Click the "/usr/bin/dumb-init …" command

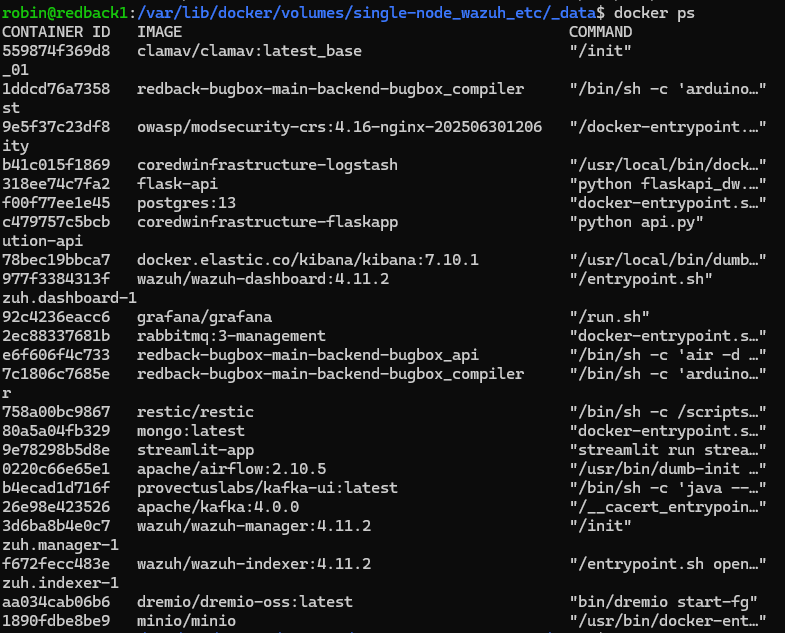[668, 470]
